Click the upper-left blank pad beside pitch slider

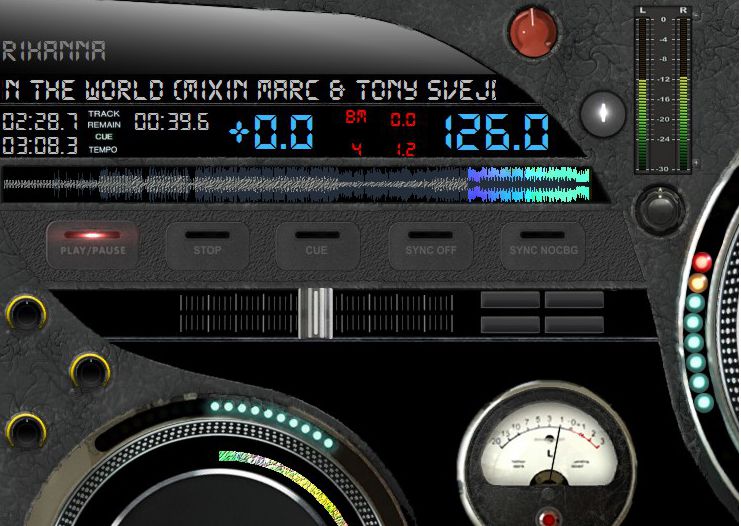click(510, 300)
